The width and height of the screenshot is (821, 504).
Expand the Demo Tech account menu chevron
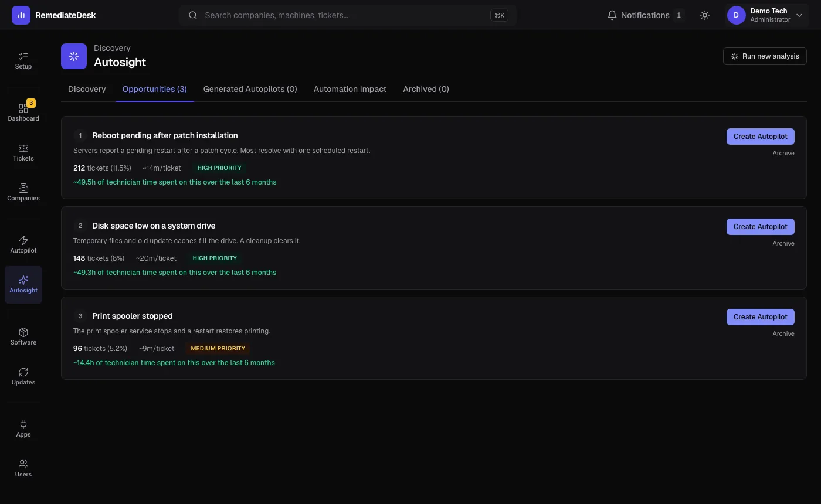pyautogui.click(x=799, y=15)
